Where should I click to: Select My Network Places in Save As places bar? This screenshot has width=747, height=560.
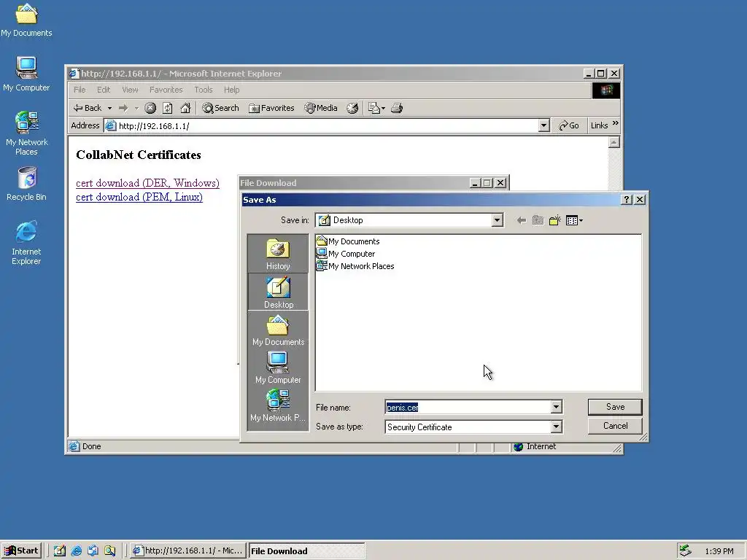pos(278,405)
